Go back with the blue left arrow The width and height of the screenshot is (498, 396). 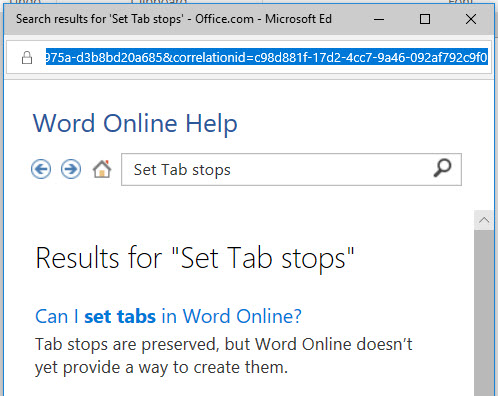click(x=41, y=169)
